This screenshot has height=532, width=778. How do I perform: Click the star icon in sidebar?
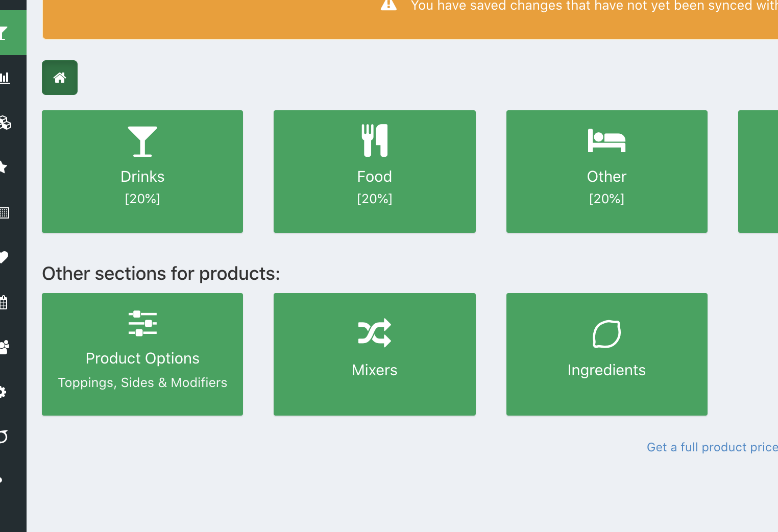(x=4, y=167)
